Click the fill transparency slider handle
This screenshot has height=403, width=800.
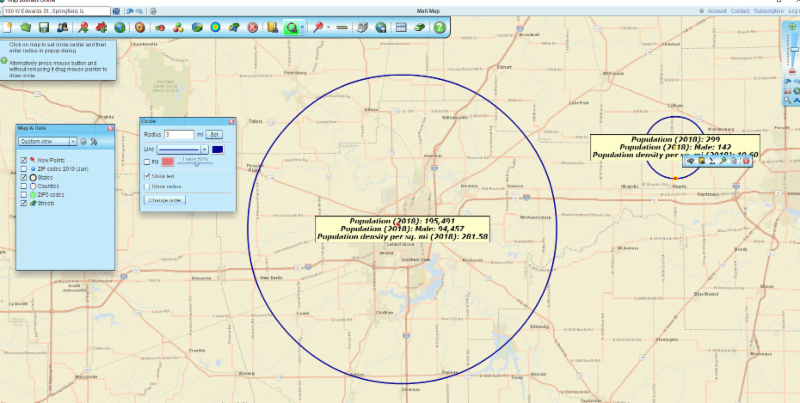196,163
